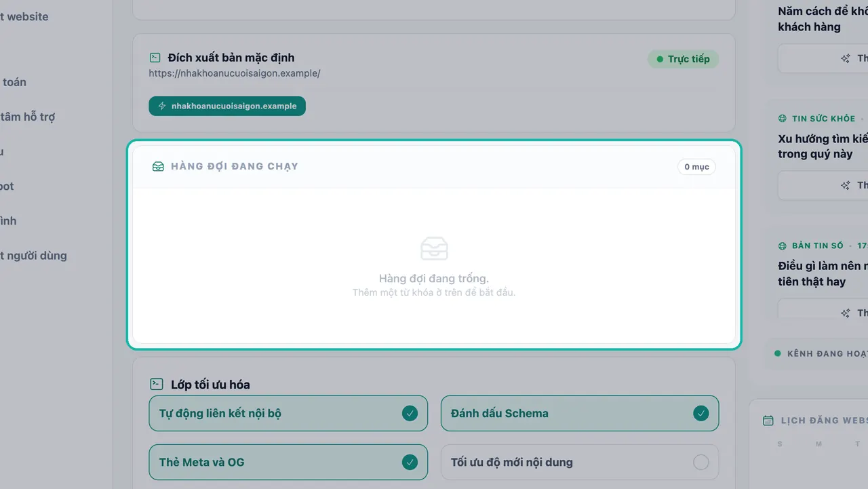Click the nhakhoanucuoisaigon.example domain chip

(227, 106)
